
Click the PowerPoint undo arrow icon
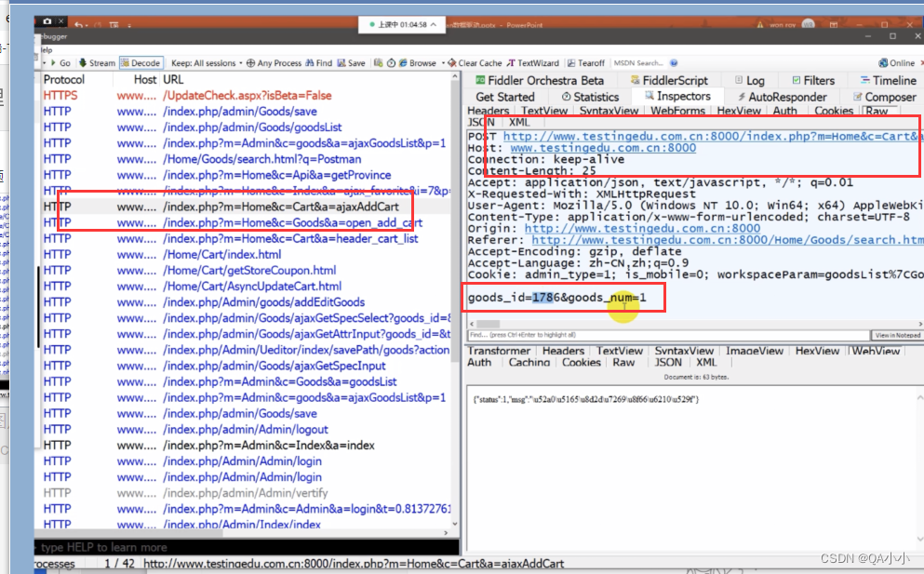(79, 25)
